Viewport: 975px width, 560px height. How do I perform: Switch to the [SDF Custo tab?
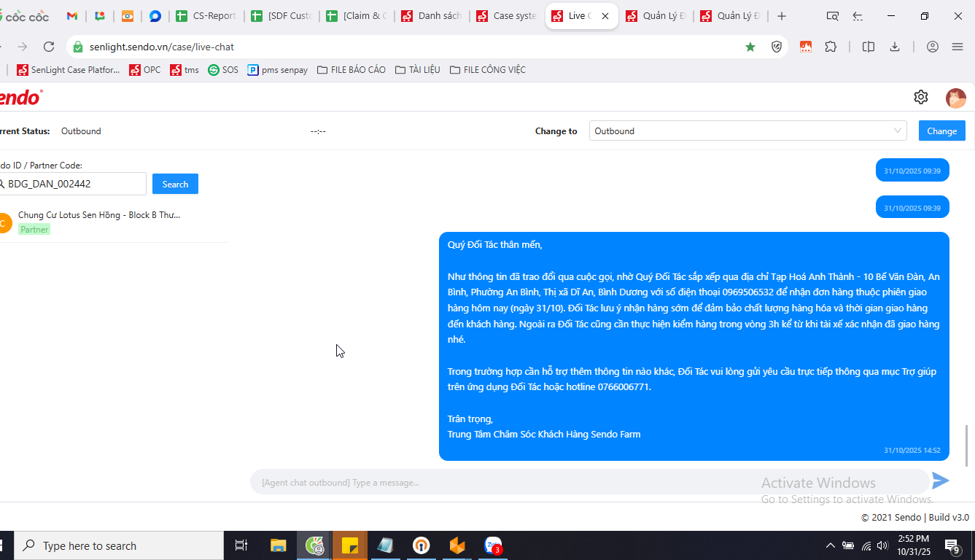click(x=281, y=16)
